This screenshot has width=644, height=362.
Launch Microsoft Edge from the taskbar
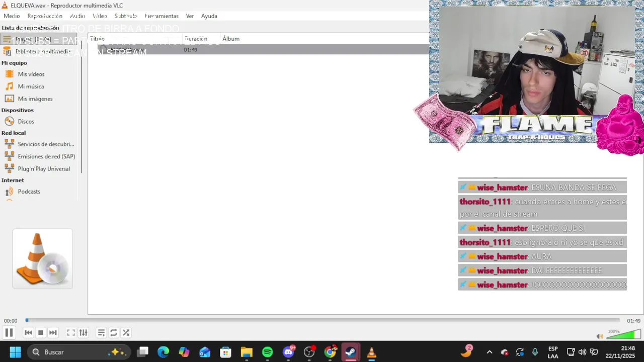(x=164, y=352)
